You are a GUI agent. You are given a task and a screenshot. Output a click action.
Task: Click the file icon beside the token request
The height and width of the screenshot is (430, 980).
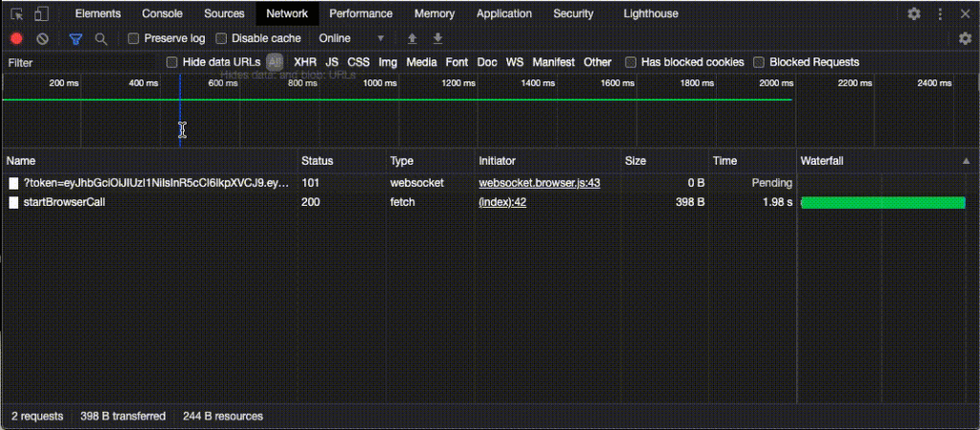13,184
